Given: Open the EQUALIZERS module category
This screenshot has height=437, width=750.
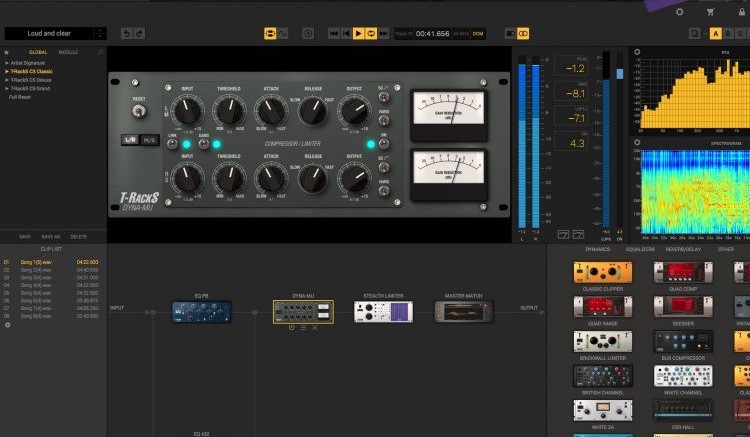Looking at the screenshot, I should (x=640, y=250).
